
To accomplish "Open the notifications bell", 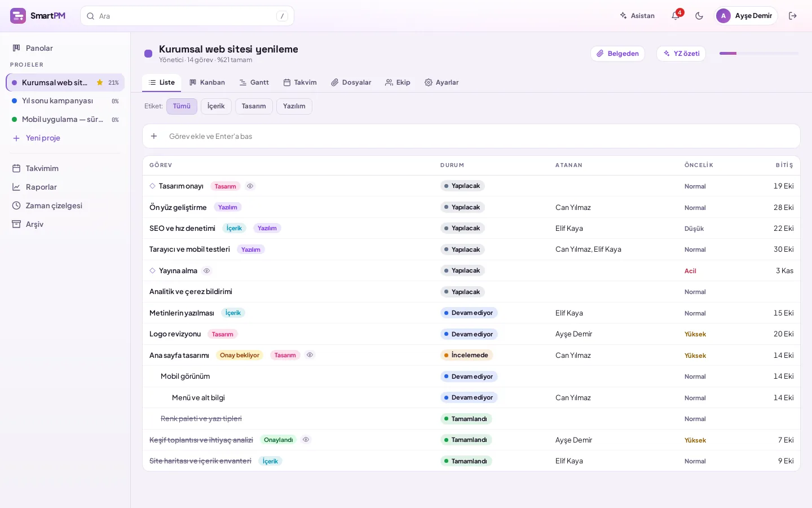I will (x=676, y=16).
